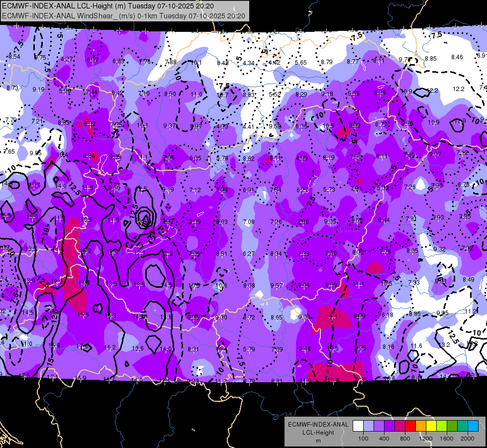Pick the orange legend swatch
487x448 pixels.
pyautogui.click(x=421, y=426)
